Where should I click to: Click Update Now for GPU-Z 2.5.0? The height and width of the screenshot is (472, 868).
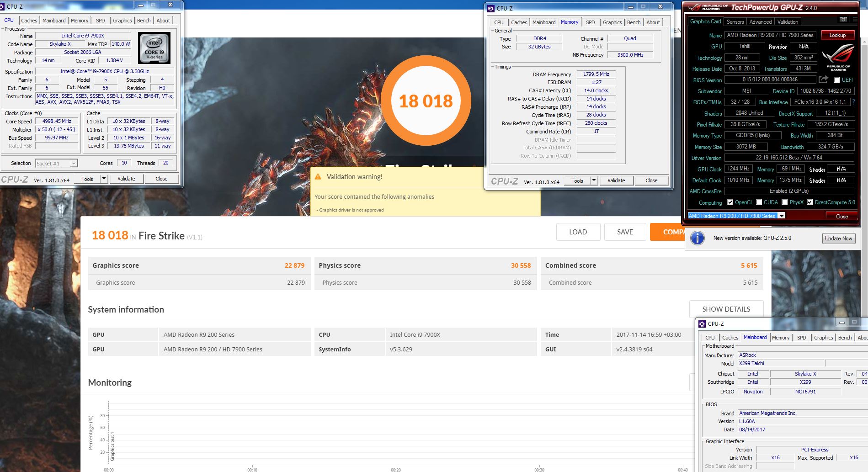pos(839,239)
